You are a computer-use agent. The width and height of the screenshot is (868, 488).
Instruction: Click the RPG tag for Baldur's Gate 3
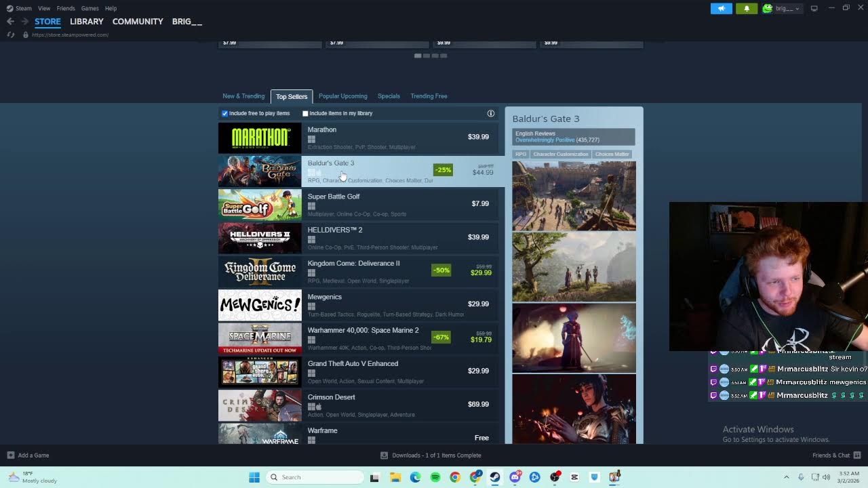521,154
